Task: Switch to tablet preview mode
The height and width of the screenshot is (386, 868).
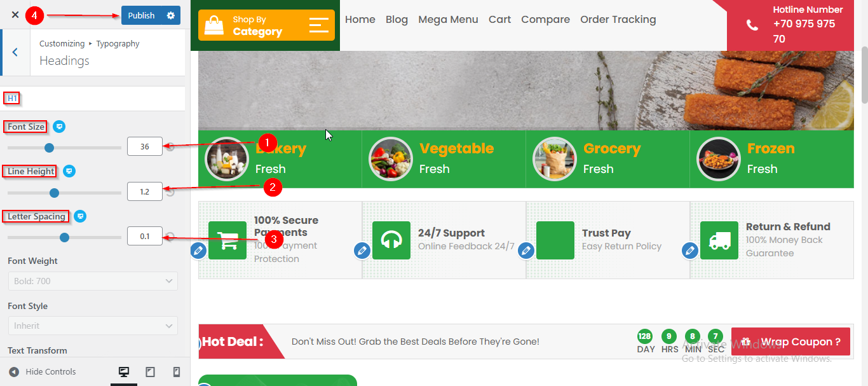Action: pyautogui.click(x=151, y=372)
